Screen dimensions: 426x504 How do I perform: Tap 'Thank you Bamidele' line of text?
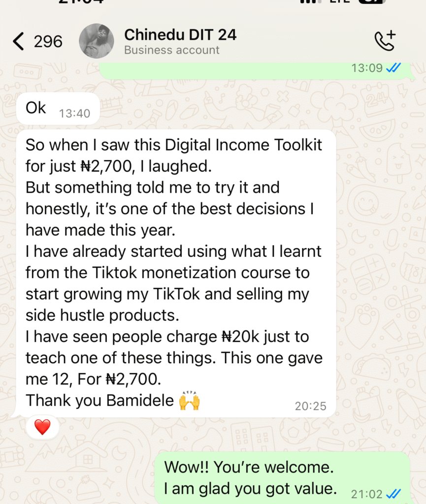tap(99, 401)
